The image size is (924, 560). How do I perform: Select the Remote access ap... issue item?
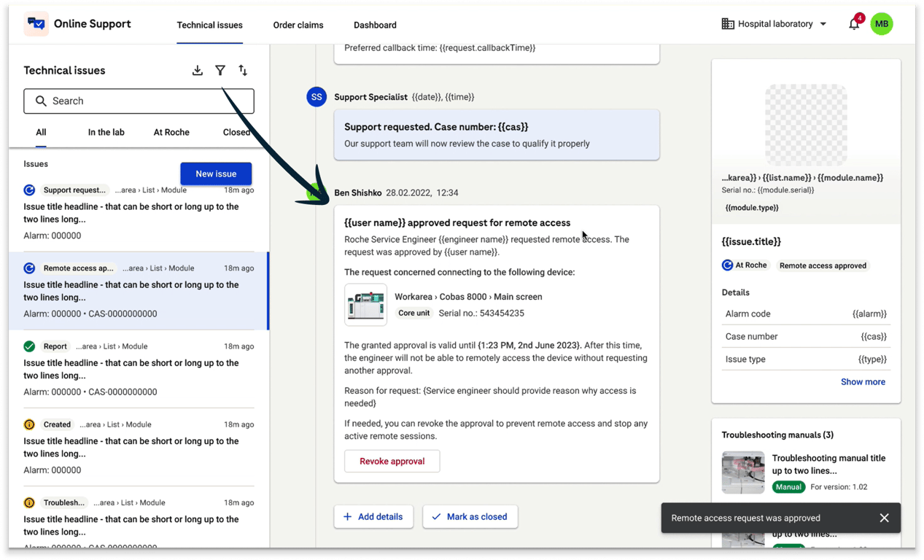(x=139, y=291)
